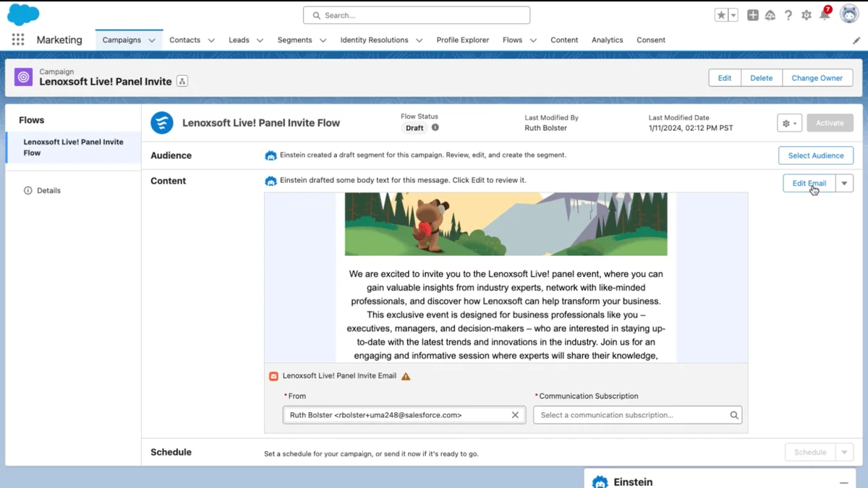Click the Select Audience button
The width and height of the screenshot is (868, 488).
pos(816,155)
